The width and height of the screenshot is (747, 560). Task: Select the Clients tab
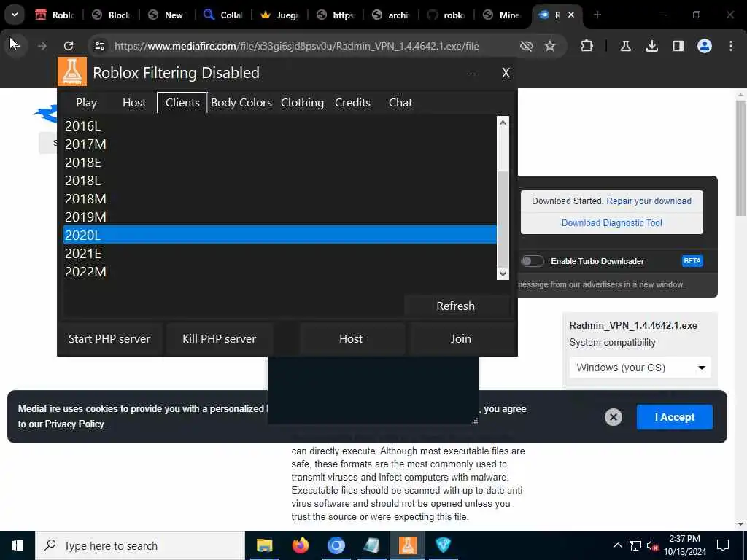[x=182, y=102]
